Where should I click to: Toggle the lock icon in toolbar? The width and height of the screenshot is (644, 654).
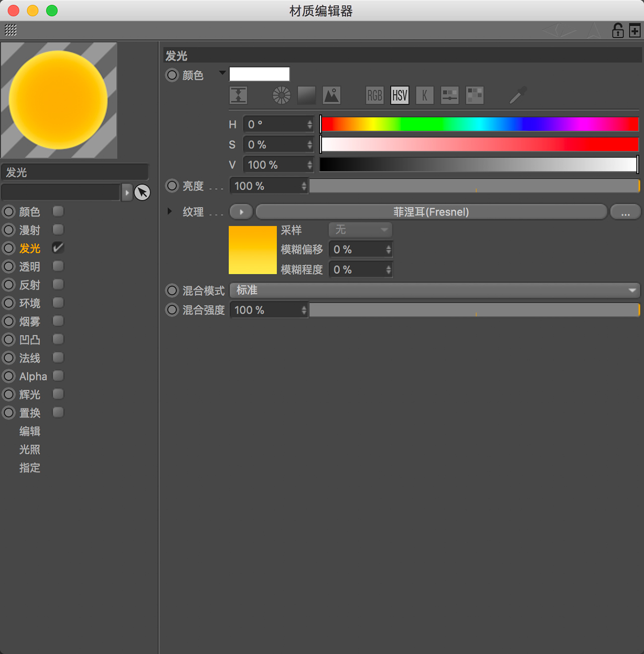click(618, 30)
